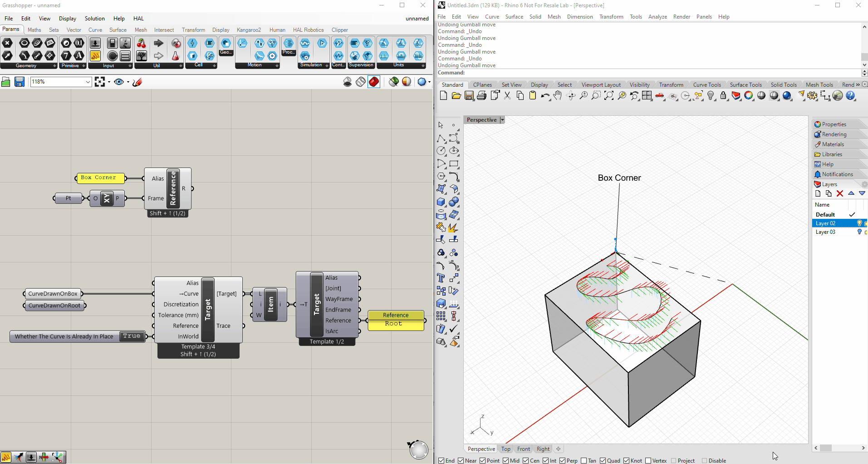Click the eye Named Views icon in Grasshopper
Image resolution: width=868 pixels, height=464 pixels.
(119, 82)
